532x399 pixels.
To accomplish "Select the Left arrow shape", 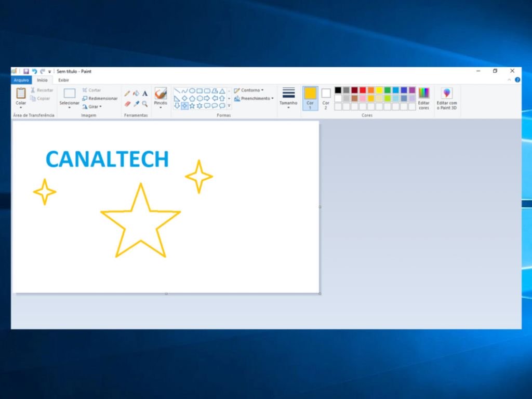I will [x=215, y=98].
